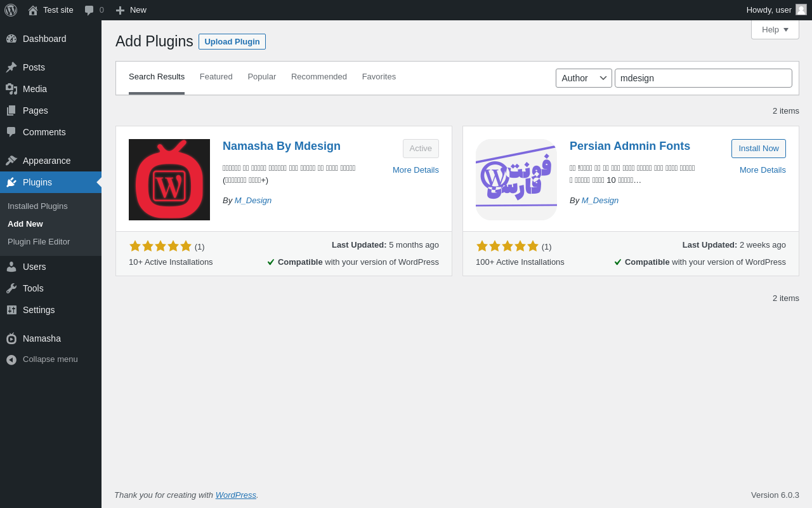Click Install Now for Persian Admnin Fonts
812x508 pixels.
point(759,149)
